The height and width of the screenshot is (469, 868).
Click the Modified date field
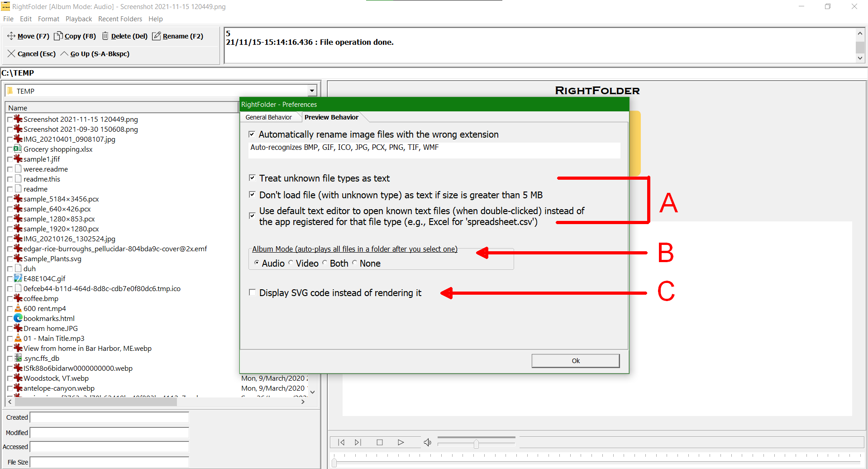click(110, 433)
